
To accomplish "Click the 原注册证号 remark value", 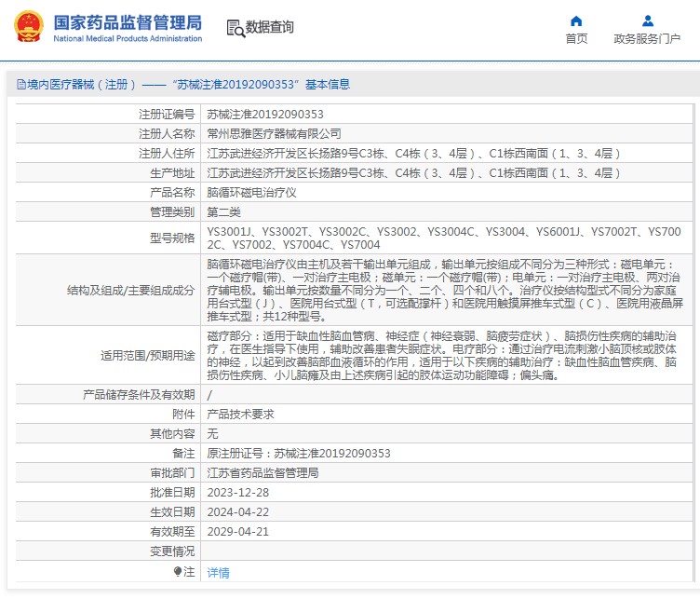I will [x=299, y=454].
